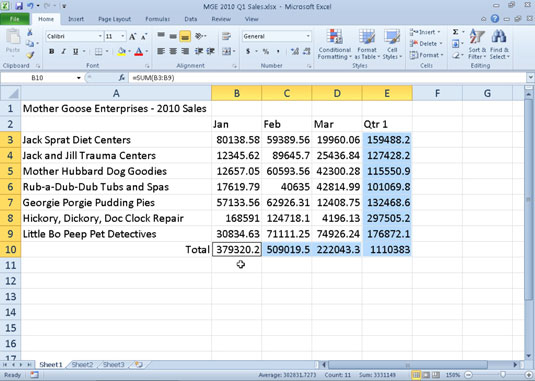This screenshot has width=535, height=381.
Task: Open the Calibri font name dropdown
Action: [100, 36]
